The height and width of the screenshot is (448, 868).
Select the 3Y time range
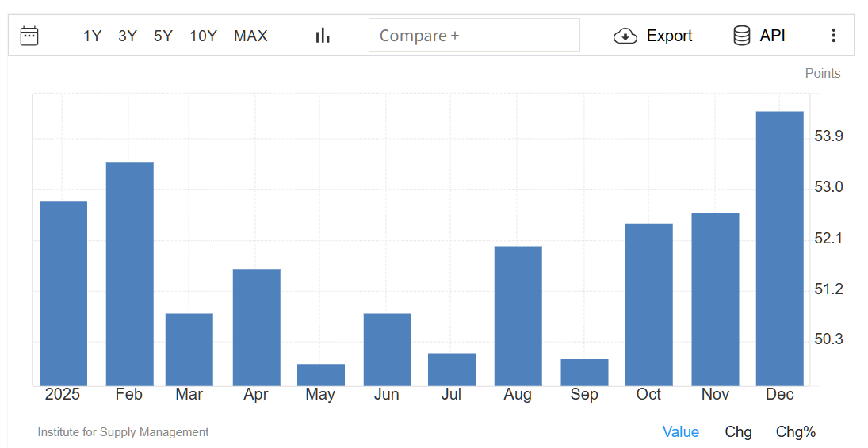click(x=128, y=36)
